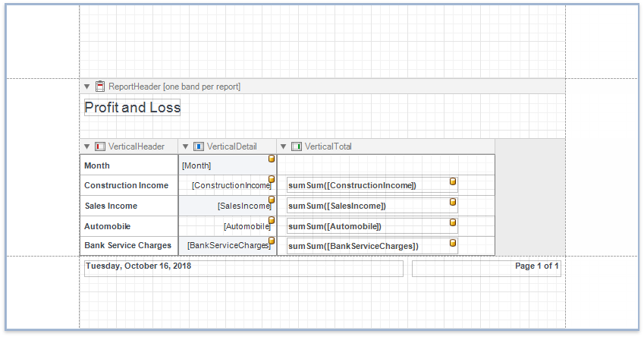Select the sumSum([Automobile]) total cell
The width and height of the screenshot is (644, 337).
point(364,226)
